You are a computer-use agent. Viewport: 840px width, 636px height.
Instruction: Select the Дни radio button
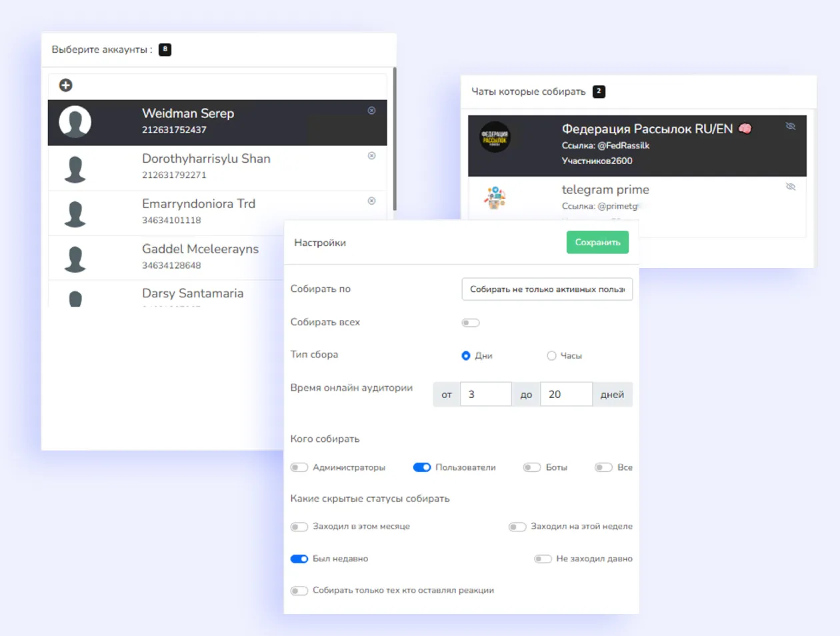click(466, 356)
